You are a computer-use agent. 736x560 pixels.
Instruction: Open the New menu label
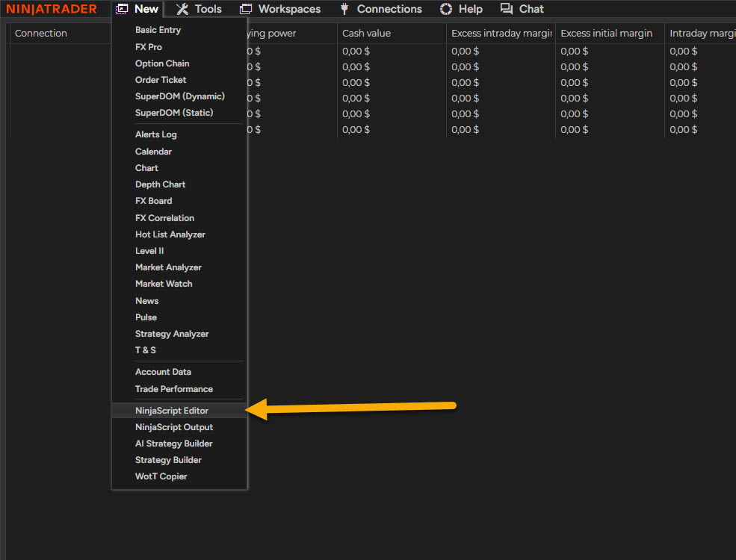click(x=146, y=9)
